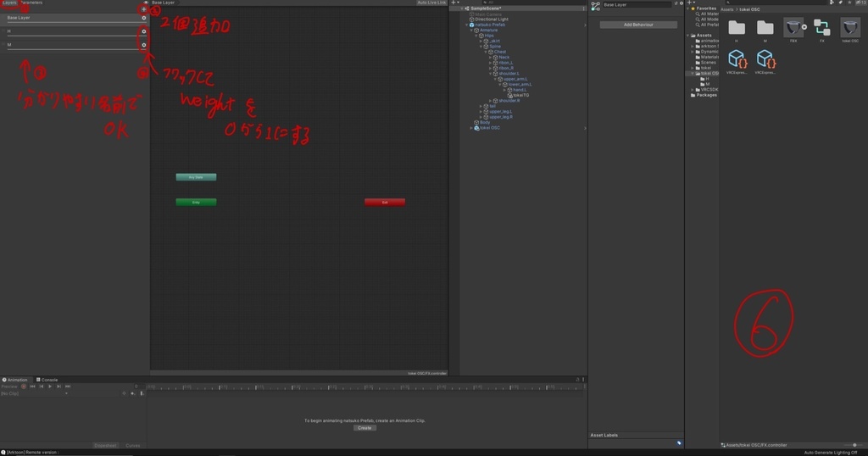Toggle Auto Live Link
The height and width of the screenshot is (456, 868).
(431, 3)
